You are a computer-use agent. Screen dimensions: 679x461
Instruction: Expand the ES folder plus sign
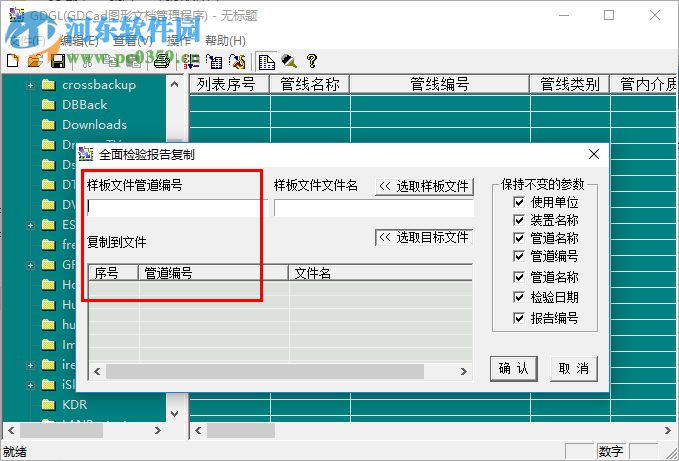[30, 225]
